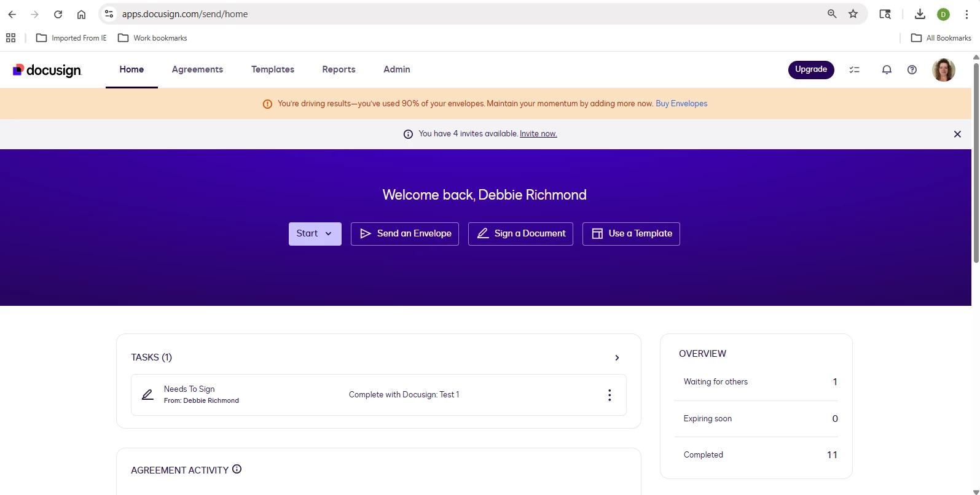Image resolution: width=980 pixels, height=495 pixels.
Task: Go back in browser history
Action: pos(12,14)
